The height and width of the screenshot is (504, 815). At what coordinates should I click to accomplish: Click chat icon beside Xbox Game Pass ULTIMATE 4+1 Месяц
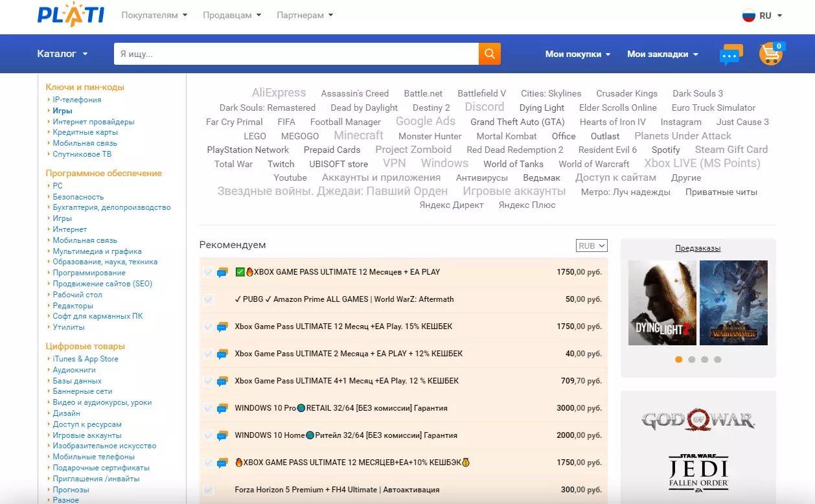[222, 382]
